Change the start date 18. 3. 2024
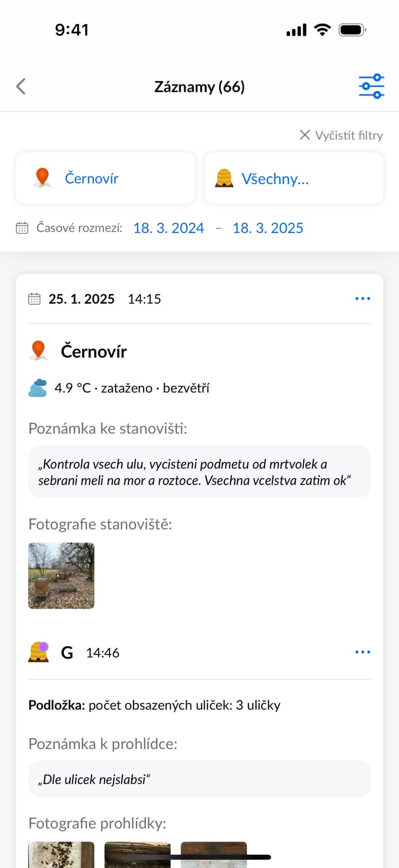The height and width of the screenshot is (868, 399). pyautogui.click(x=168, y=228)
